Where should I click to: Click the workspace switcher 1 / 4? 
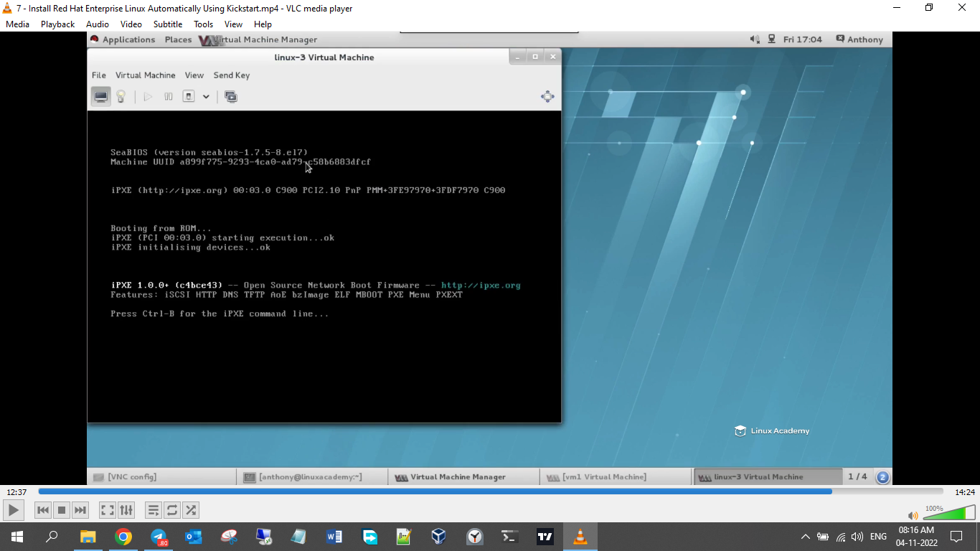point(858,477)
